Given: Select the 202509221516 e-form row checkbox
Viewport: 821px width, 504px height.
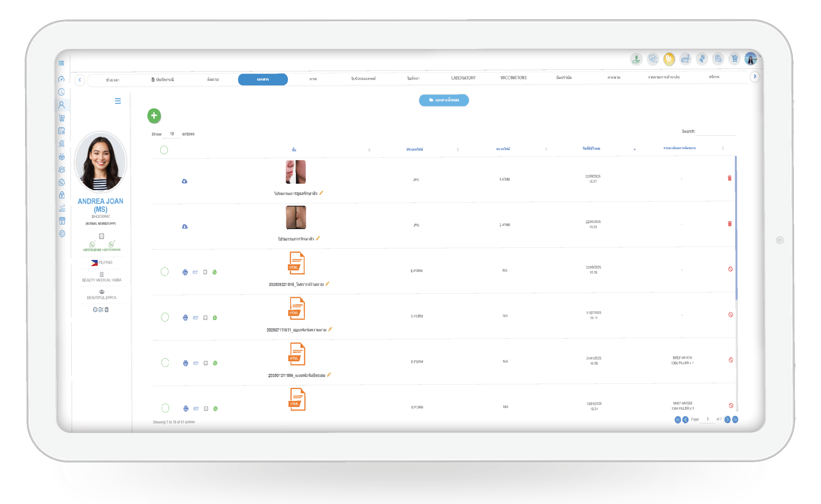Looking at the screenshot, I should [165, 272].
